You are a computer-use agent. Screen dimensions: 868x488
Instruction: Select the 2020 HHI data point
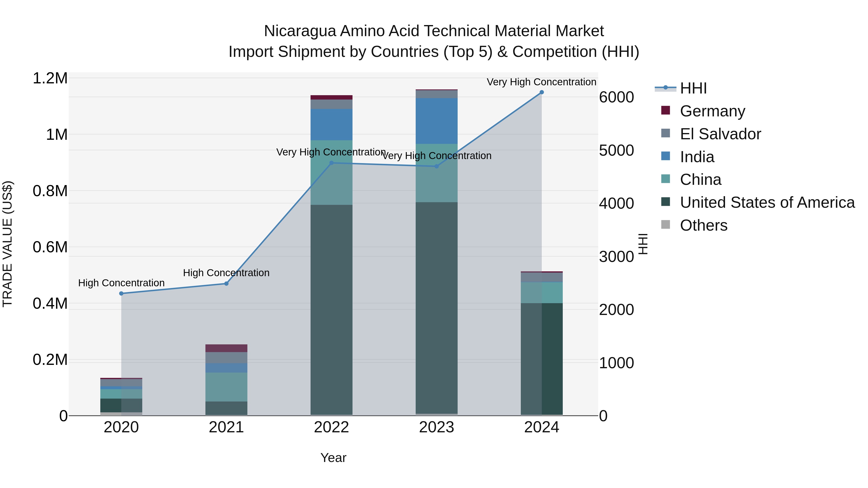pos(121,293)
